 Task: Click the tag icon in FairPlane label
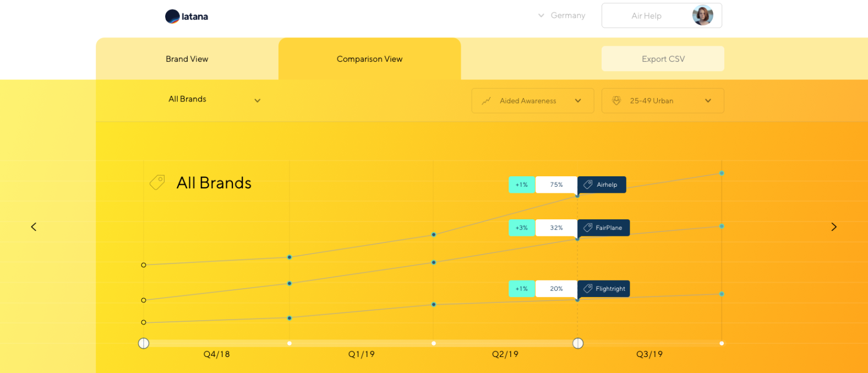click(x=588, y=228)
